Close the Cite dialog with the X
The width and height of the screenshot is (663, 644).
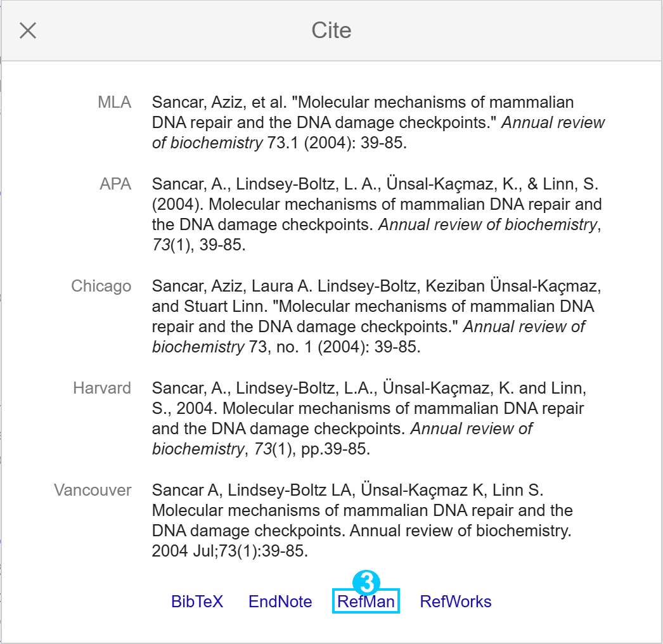pos(28,30)
